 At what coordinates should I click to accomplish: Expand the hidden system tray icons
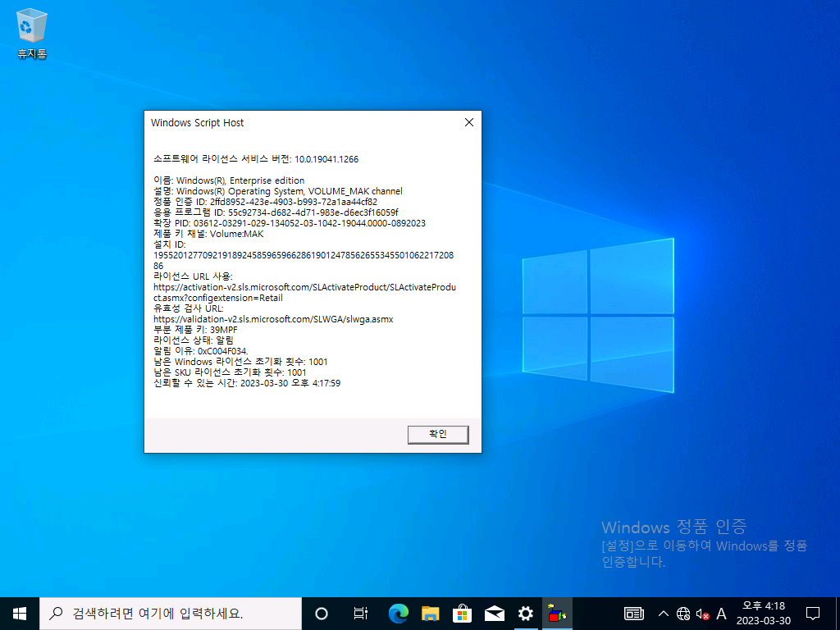coord(663,614)
